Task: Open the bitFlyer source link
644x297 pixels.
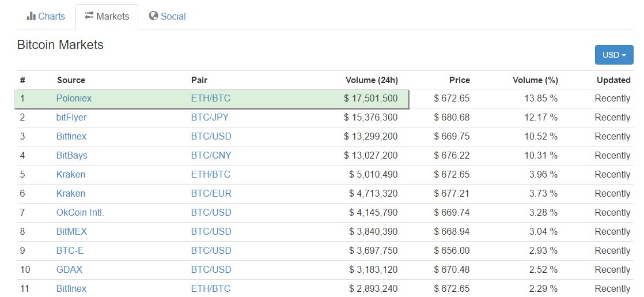Action: coord(71,117)
